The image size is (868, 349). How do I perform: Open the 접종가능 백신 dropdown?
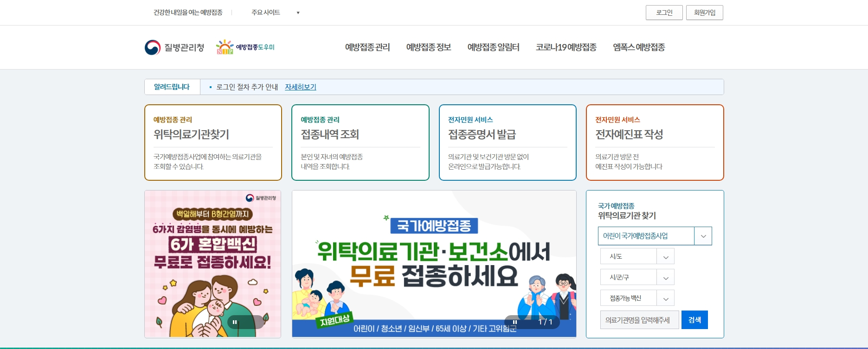click(x=637, y=298)
